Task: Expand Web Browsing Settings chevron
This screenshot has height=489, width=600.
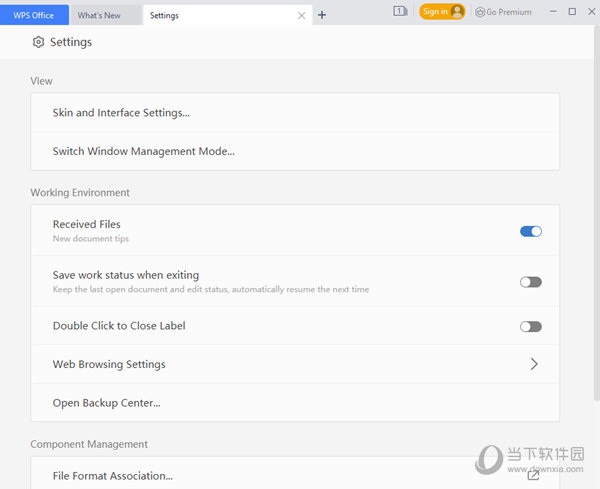Action: pos(534,364)
